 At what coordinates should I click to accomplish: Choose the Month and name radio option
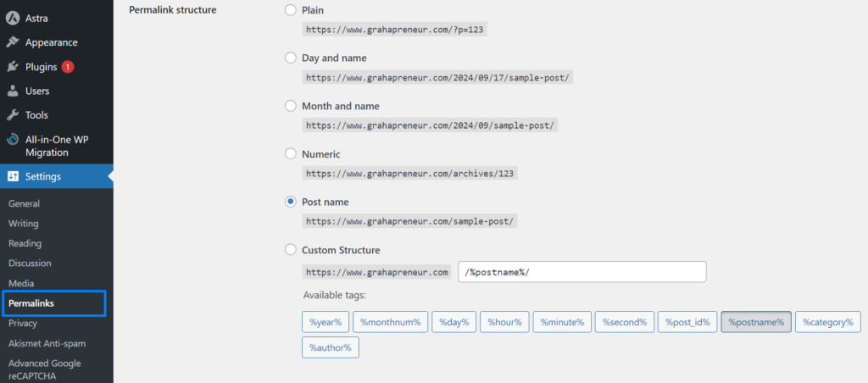291,106
